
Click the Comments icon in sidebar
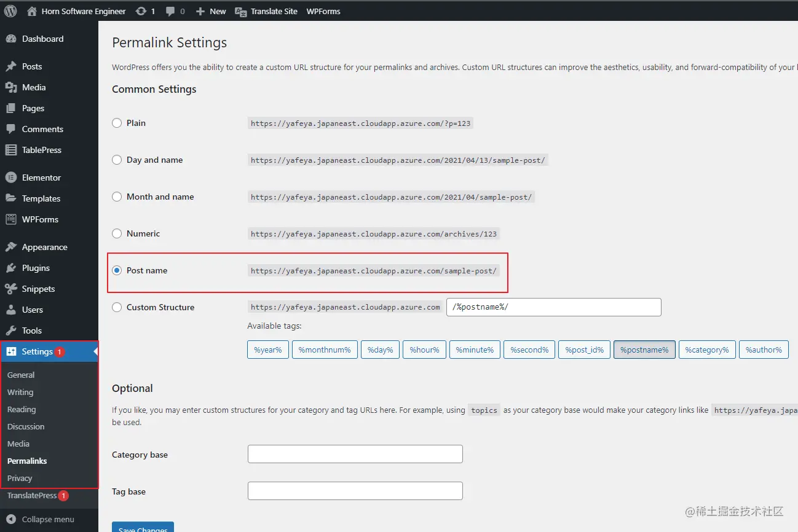[11, 129]
